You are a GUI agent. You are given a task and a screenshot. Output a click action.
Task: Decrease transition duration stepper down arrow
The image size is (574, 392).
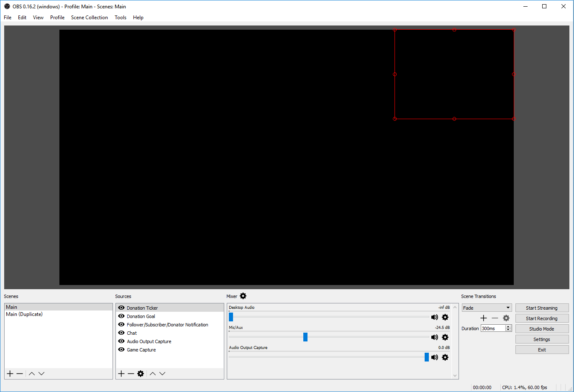[508, 330]
